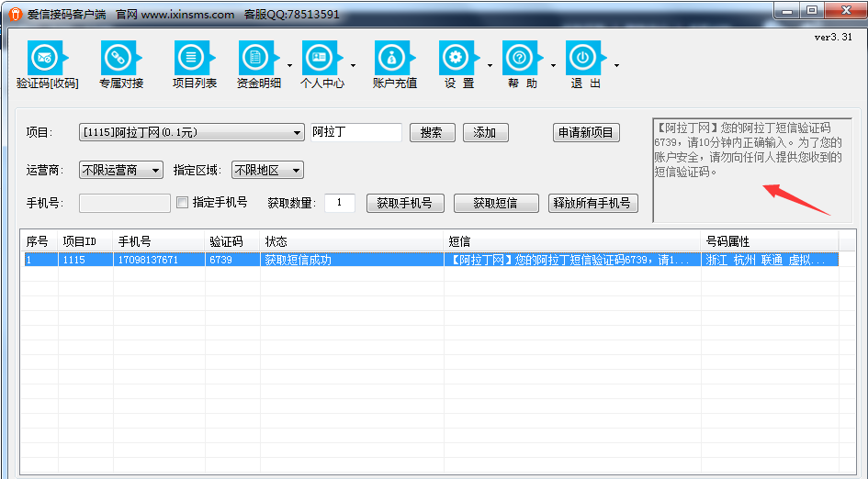The image size is (868, 479).
Task: Select the 浙江 杭州 联通 attribute cell
Action: click(770, 260)
